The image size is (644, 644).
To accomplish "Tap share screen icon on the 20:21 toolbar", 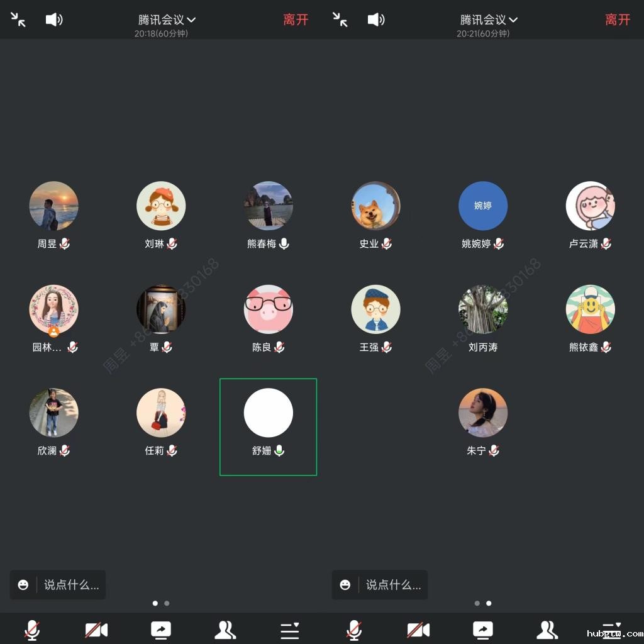I will (x=483, y=630).
